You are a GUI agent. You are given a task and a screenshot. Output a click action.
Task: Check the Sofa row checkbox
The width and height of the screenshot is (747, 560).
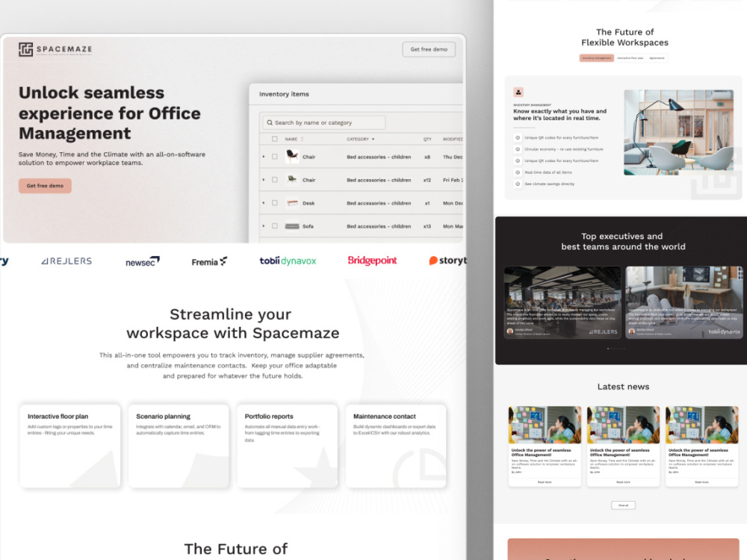[x=274, y=226]
